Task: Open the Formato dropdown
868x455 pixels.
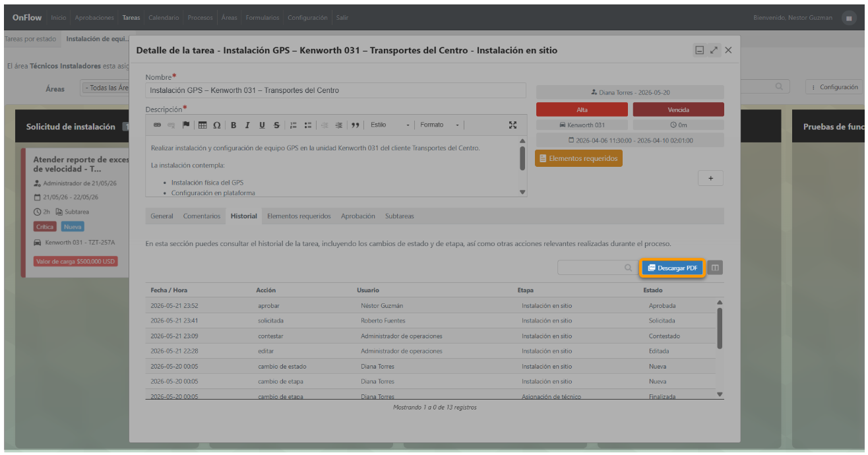Action: 440,125
